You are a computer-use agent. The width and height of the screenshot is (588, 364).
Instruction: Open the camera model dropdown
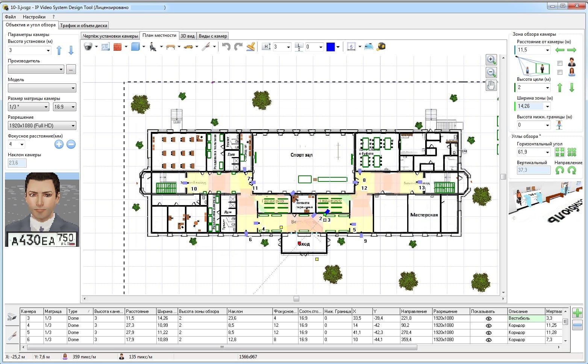[73, 88]
